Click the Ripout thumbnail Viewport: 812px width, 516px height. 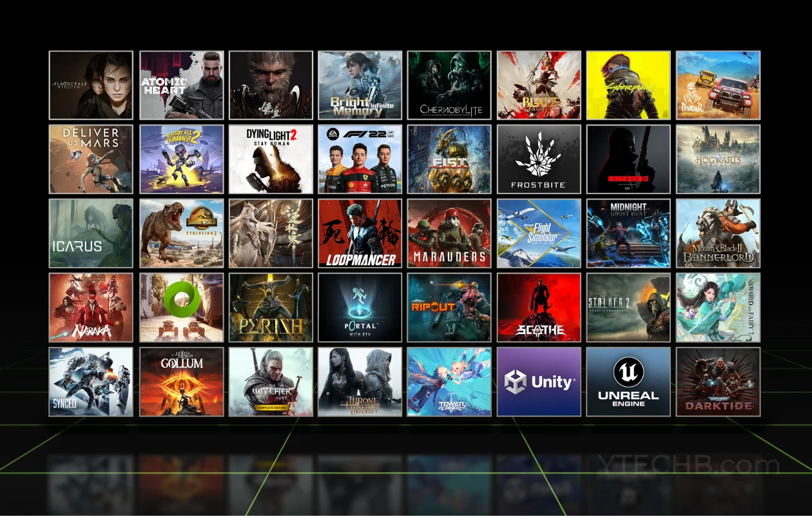click(x=449, y=308)
